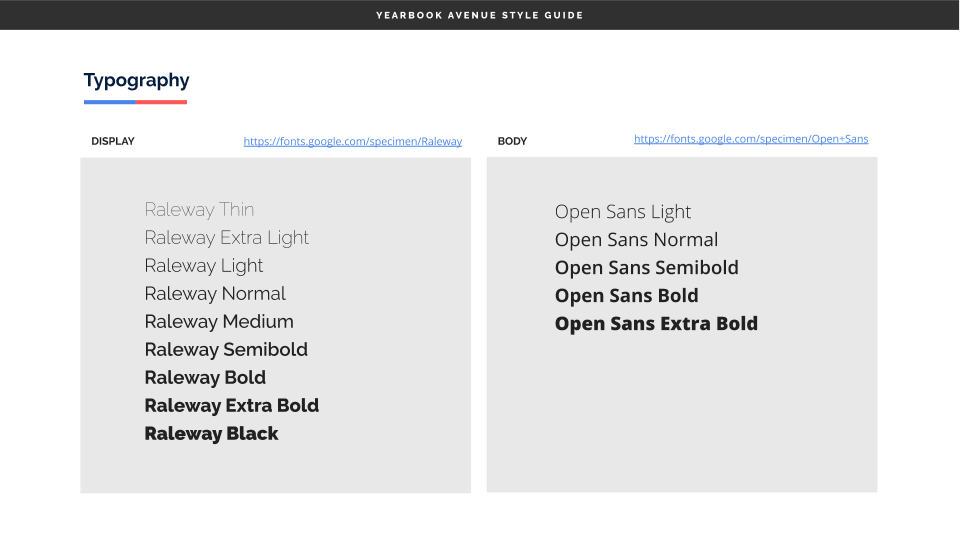The width and height of the screenshot is (960, 540).
Task: Open the Raleway Google Fonts link
Action: coord(352,142)
